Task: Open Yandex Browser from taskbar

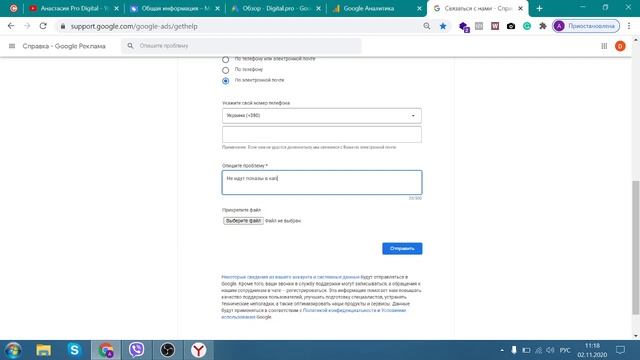Action: (198, 350)
